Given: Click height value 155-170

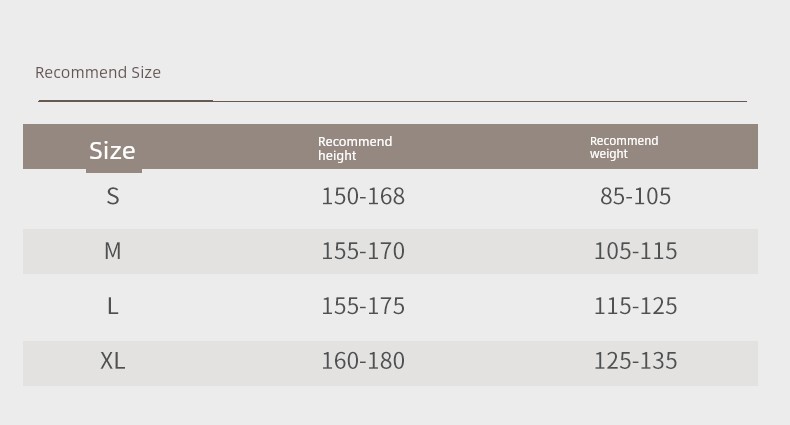Looking at the screenshot, I should [363, 251].
